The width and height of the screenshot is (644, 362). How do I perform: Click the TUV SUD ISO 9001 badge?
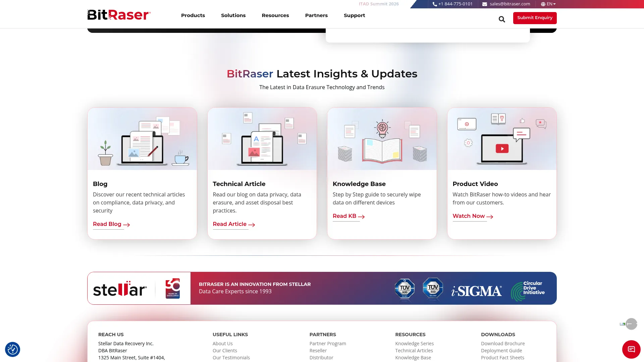405,289
